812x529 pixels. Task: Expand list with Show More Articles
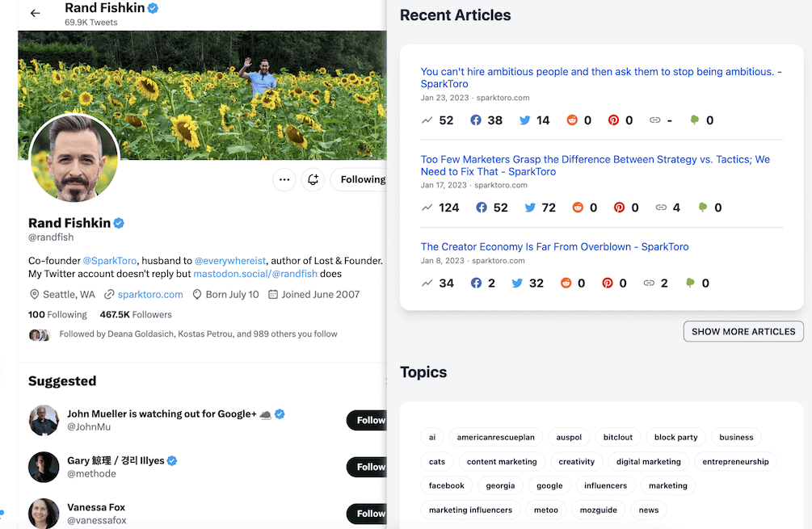coord(743,331)
